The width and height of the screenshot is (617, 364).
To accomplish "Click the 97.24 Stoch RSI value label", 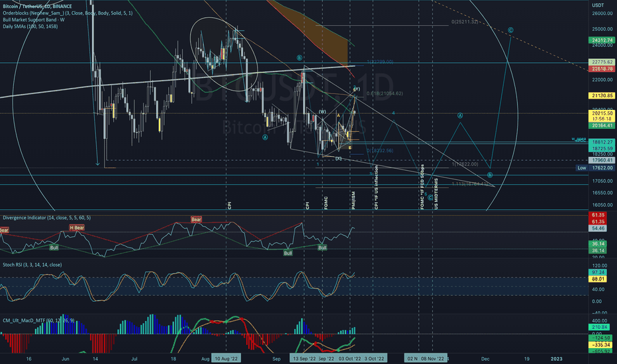I will coord(598,272).
